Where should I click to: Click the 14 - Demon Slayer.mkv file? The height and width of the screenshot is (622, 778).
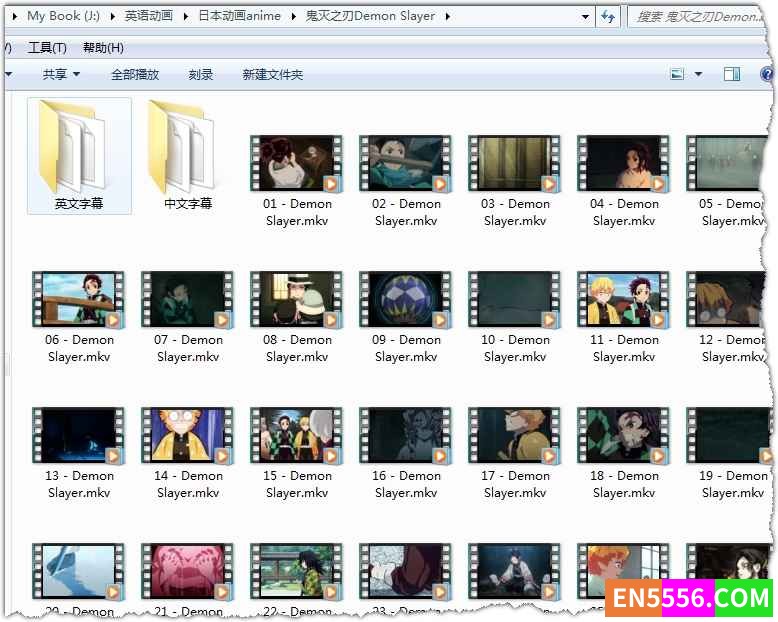188,436
